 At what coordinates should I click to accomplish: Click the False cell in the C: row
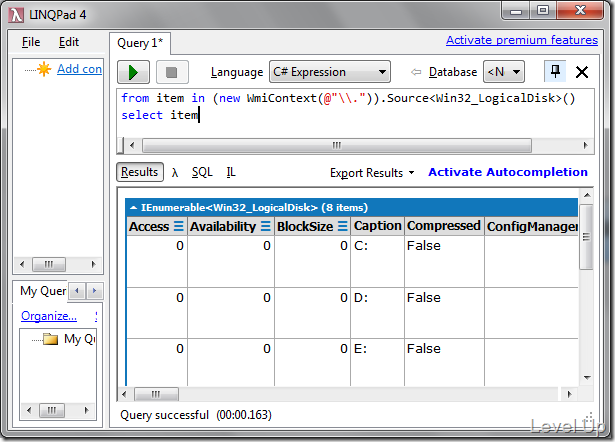(444, 261)
